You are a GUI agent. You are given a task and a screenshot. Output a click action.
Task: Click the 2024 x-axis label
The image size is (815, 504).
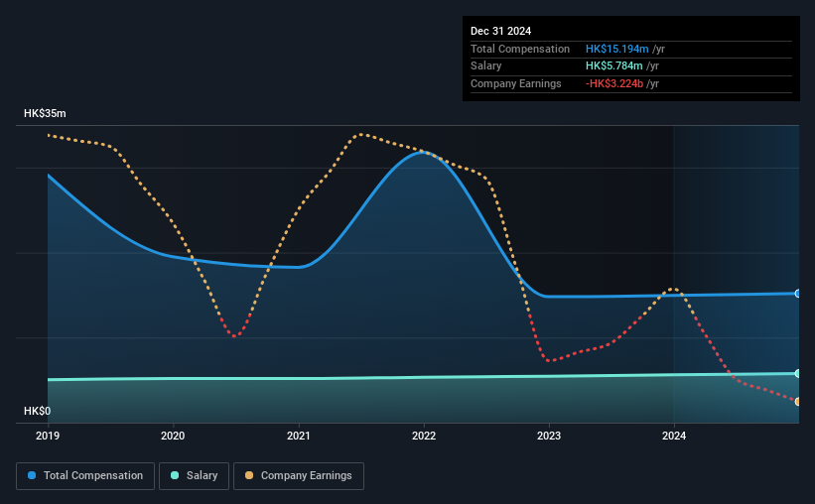pos(674,436)
